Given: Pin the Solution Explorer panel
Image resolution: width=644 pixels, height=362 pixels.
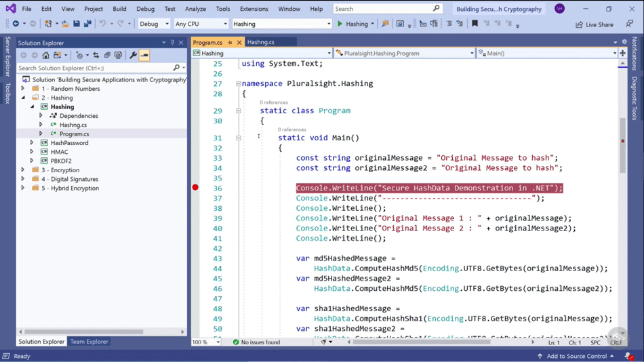Looking at the screenshot, I should coord(172,42).
